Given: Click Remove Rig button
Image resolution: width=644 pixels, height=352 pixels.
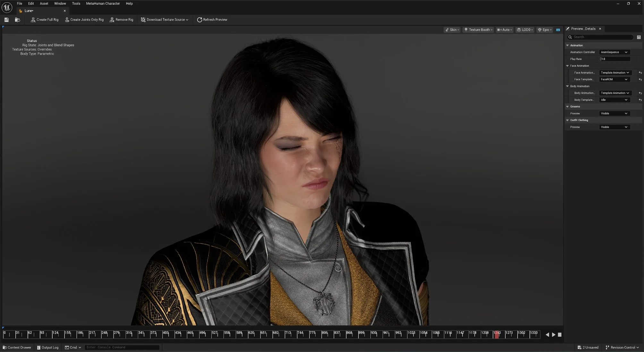Looking at the screenshot, I should pyautogui.click(x=121, y=20).
